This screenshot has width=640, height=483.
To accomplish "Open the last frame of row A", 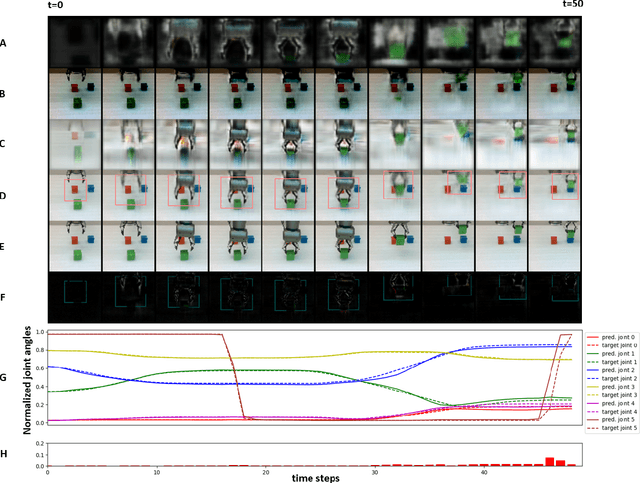I will pos(554,41).
